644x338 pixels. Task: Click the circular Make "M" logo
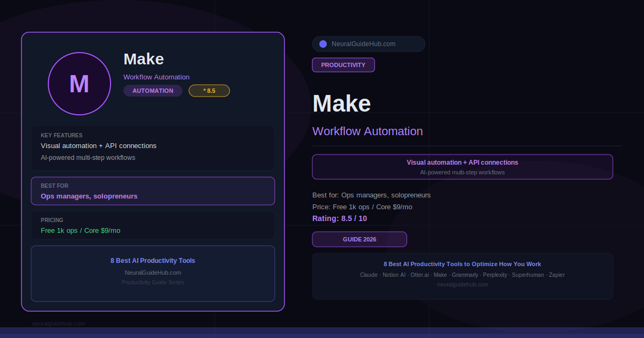[79, 84]
